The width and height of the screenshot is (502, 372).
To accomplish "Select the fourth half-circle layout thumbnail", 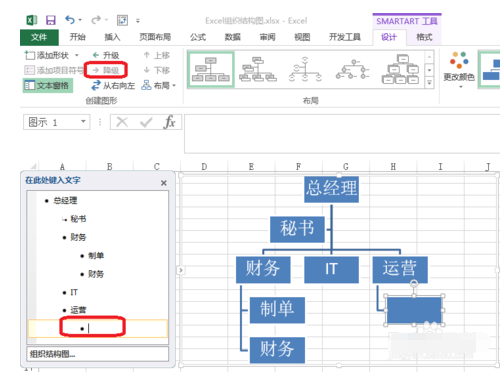I will [352, 70].
